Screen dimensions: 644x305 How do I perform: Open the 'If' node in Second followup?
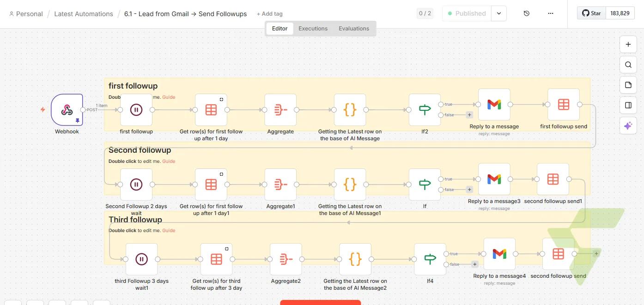click(x=425, y=185)
